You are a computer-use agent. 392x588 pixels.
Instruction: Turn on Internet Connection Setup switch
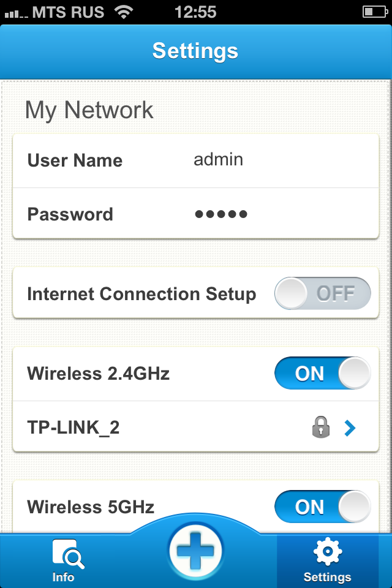(322, 294)
